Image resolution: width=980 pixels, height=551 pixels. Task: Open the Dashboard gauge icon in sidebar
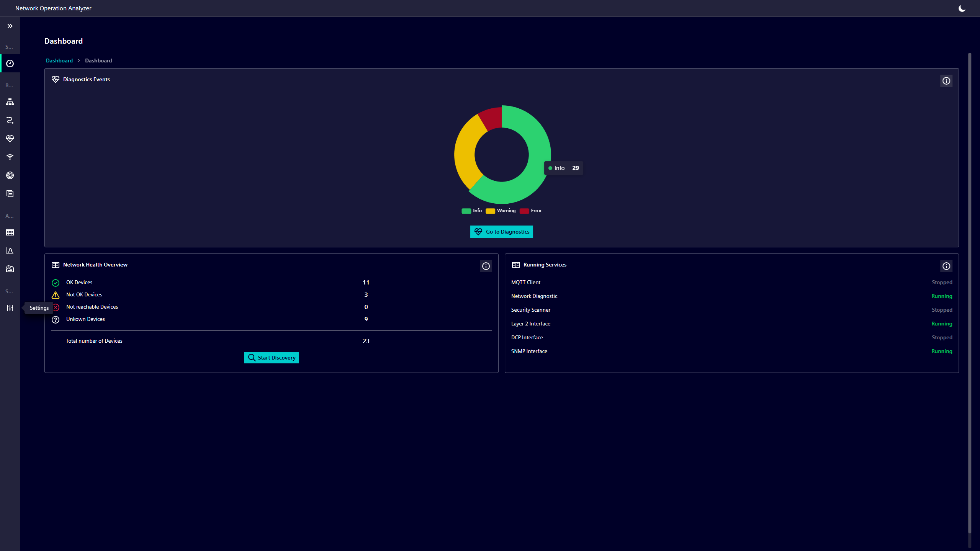(x=10, y=63)
